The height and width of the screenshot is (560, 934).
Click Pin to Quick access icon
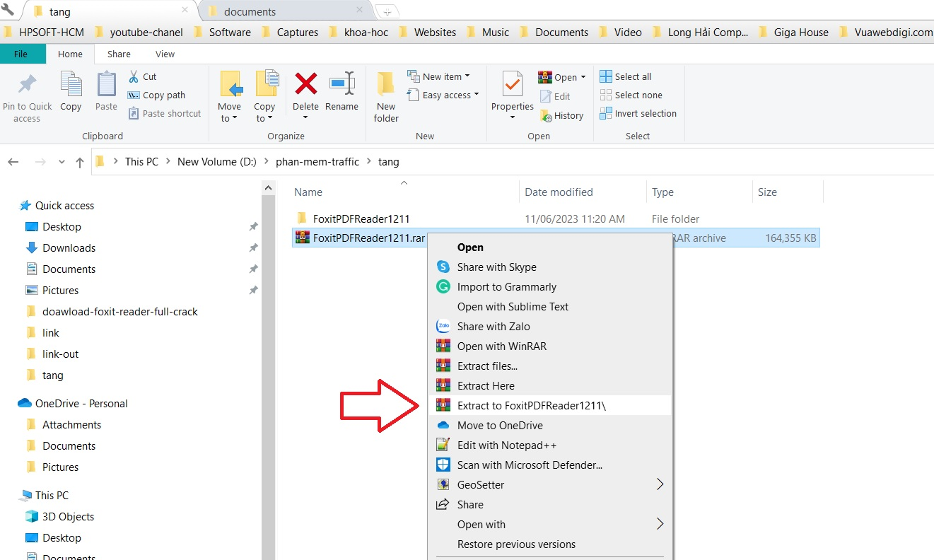coord(27,84)
